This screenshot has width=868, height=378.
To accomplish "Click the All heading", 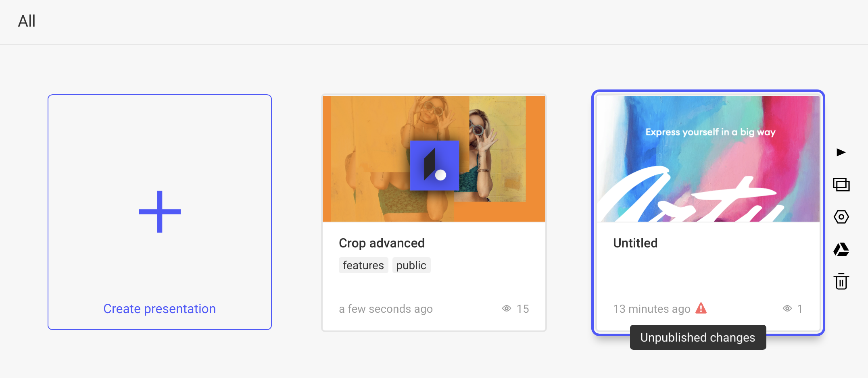I will click(x=27, y=21).
